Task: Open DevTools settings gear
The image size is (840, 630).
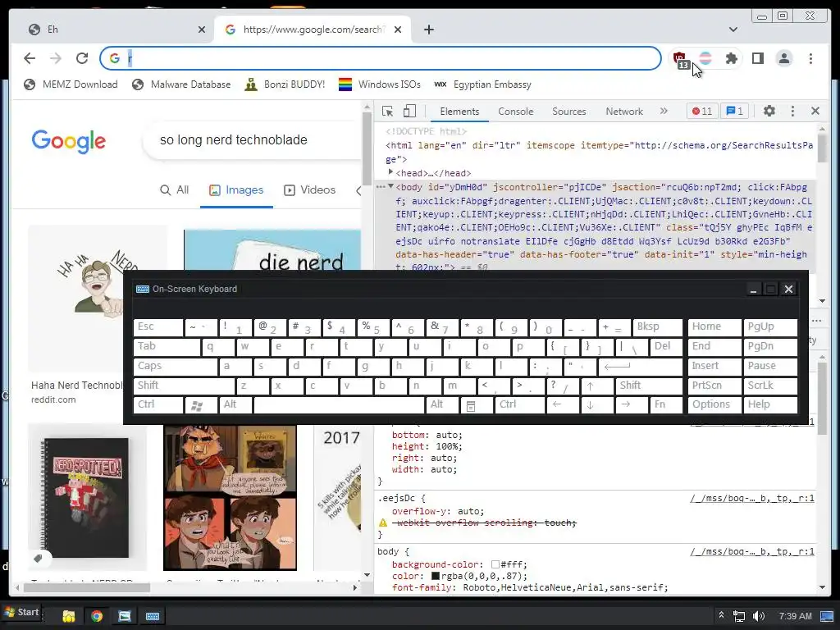Action: pos(769,111)
